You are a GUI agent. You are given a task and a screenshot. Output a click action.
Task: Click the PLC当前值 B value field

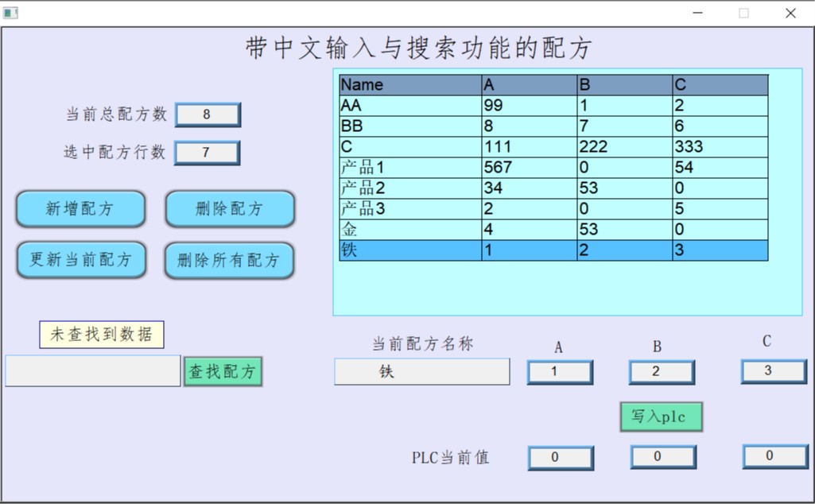[x=663, y=457]
